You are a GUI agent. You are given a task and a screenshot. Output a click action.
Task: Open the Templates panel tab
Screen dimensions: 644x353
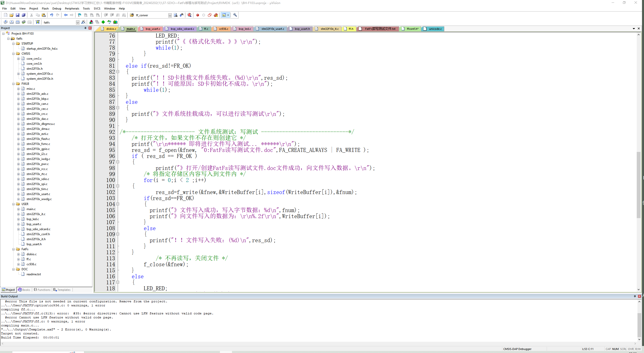62,290
